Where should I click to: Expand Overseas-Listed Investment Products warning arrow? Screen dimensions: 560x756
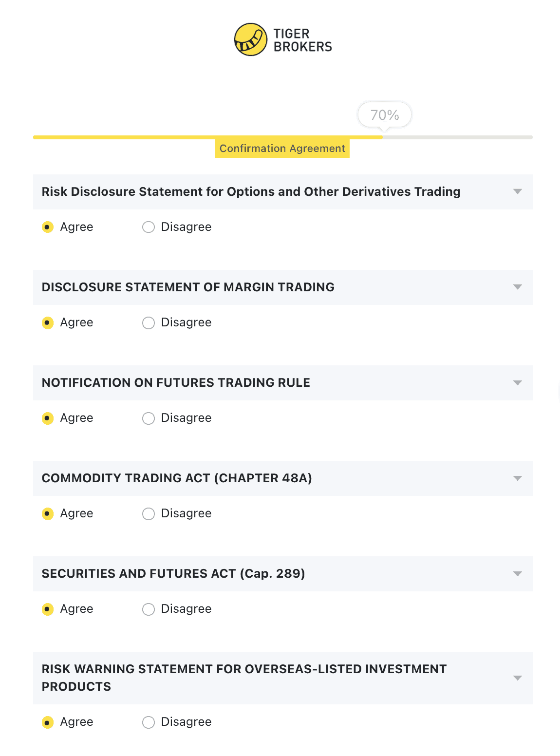[518, 678]
